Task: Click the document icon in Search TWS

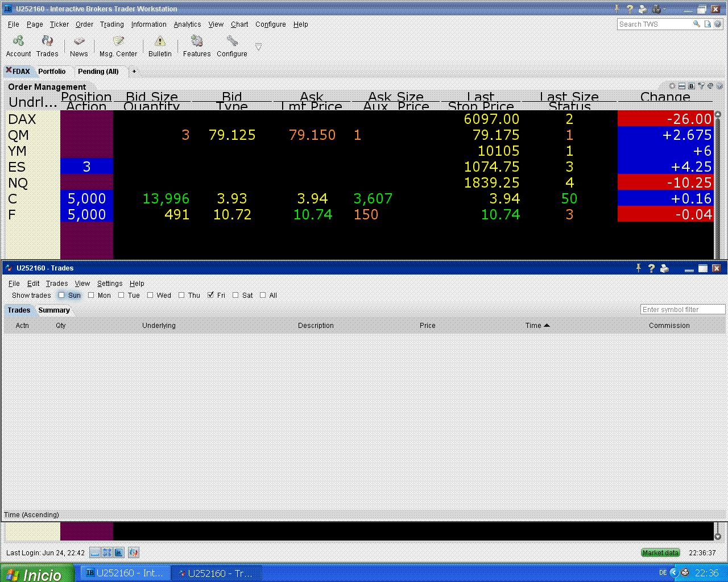Action: point(708,24)
